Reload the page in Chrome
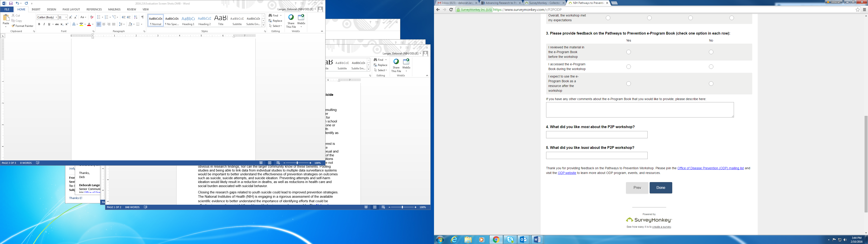The image size is (868, 244). coord(451,10)
